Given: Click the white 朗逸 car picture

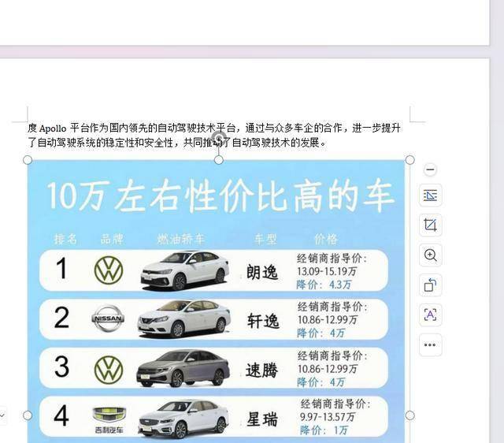Looking at the screenshot, I should point(185,270).
